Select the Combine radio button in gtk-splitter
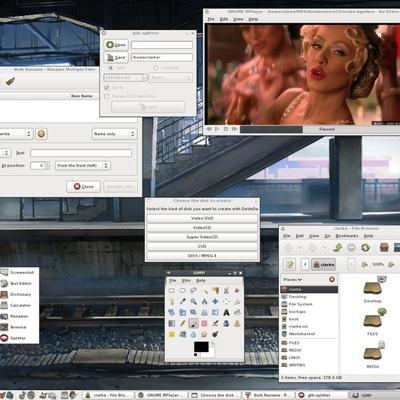This screenshot has height=400, width=400. click(x=156, y=68)
